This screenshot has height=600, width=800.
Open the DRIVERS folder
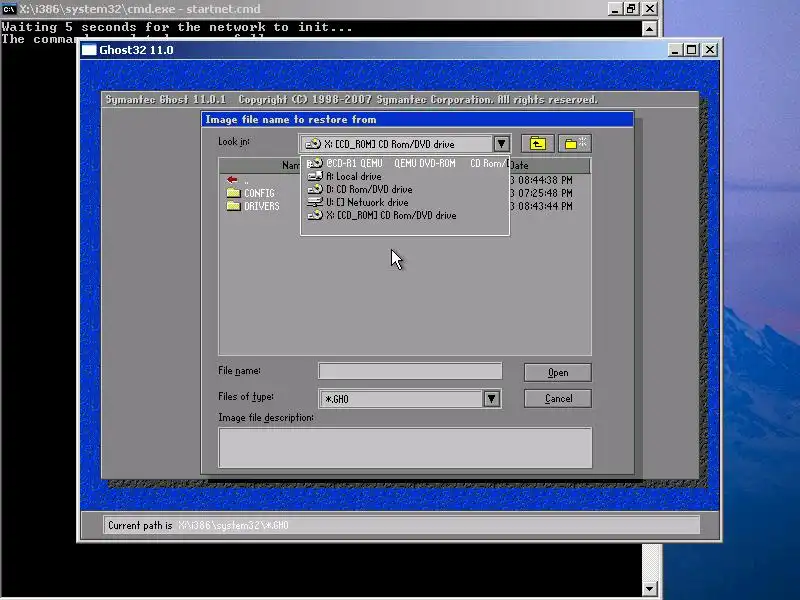[x=253, y=206]
